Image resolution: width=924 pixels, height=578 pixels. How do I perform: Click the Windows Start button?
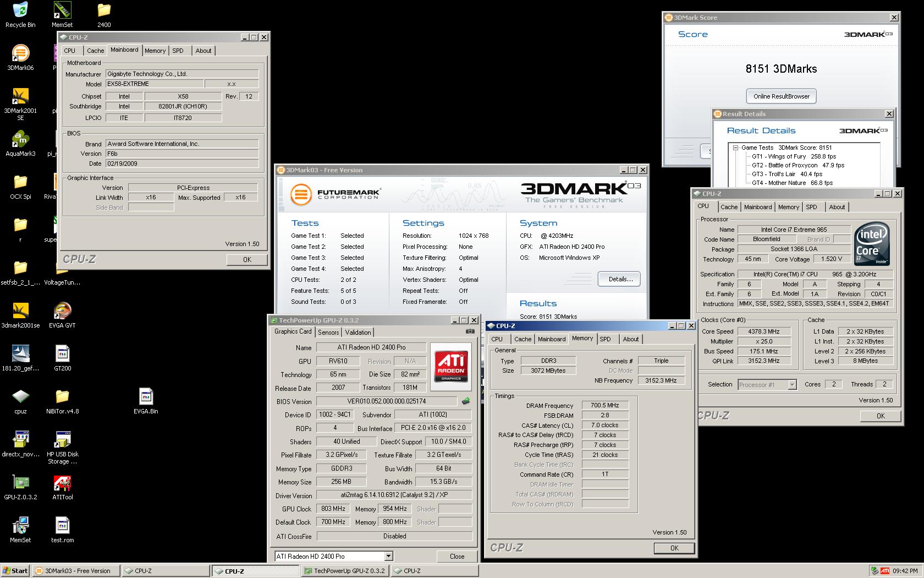(x=15, y=571)
